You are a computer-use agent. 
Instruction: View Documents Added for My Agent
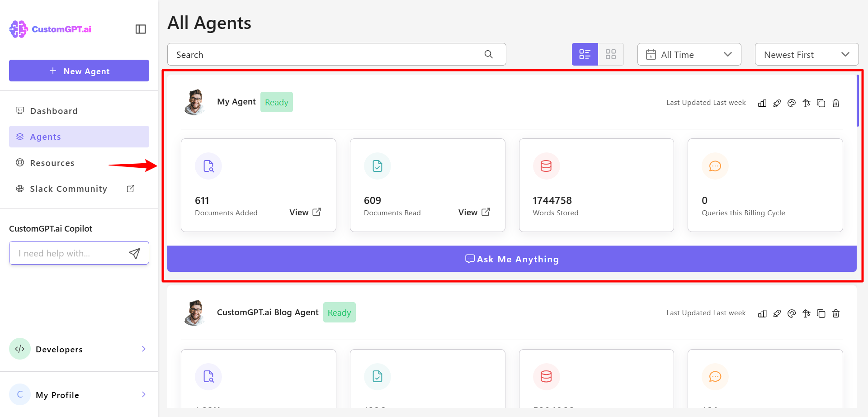305,212
